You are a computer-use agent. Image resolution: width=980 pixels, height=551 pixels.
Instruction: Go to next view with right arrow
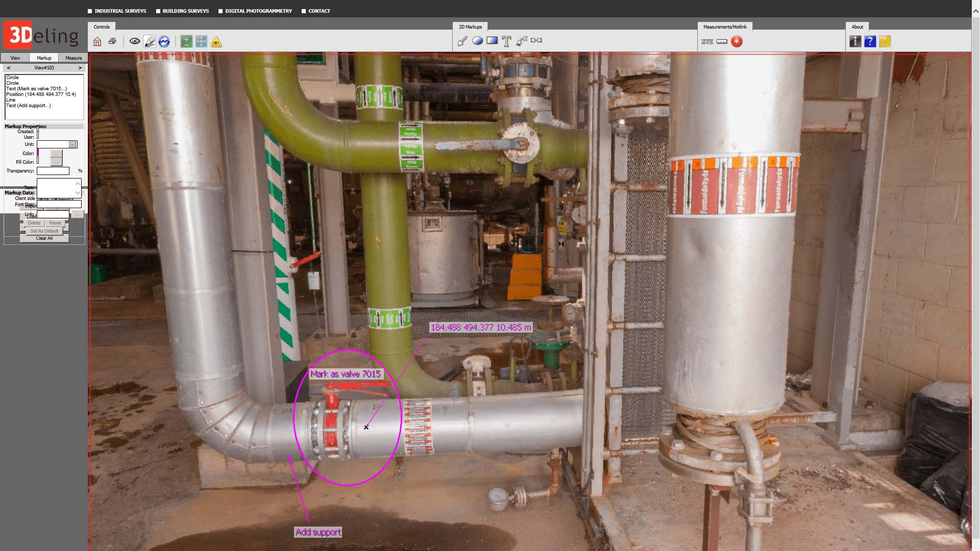coord(80,67)
